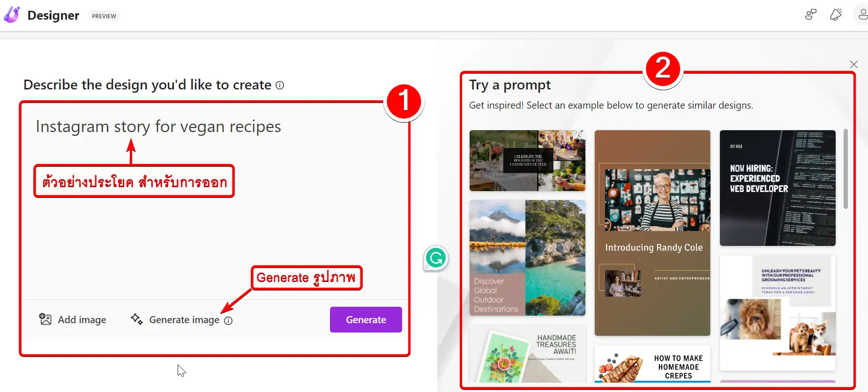Click the info icon beside Generate image

(x=228, y=321)
